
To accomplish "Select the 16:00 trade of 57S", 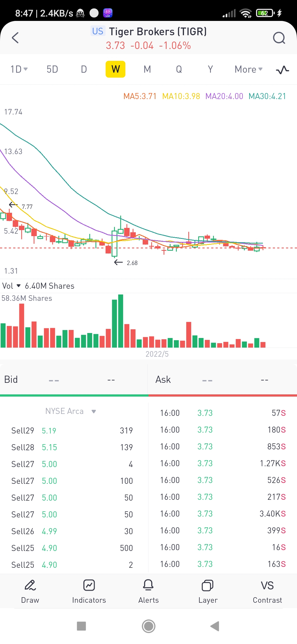I will click(223, 413).
